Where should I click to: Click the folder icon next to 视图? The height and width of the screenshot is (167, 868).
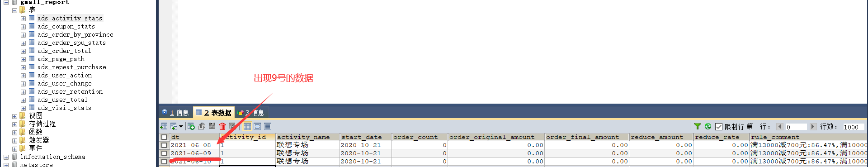23,115
